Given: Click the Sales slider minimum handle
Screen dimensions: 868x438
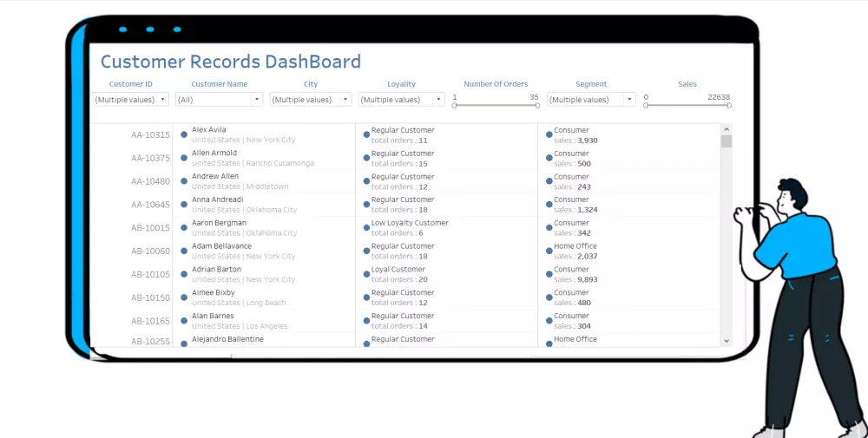Looking at the screenshot, I should 646,106.
